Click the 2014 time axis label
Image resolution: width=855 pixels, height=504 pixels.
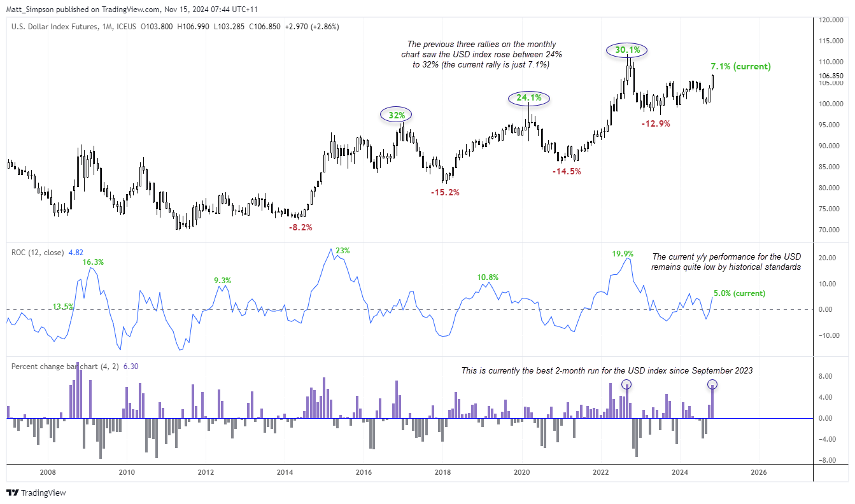tap(285, 473)
